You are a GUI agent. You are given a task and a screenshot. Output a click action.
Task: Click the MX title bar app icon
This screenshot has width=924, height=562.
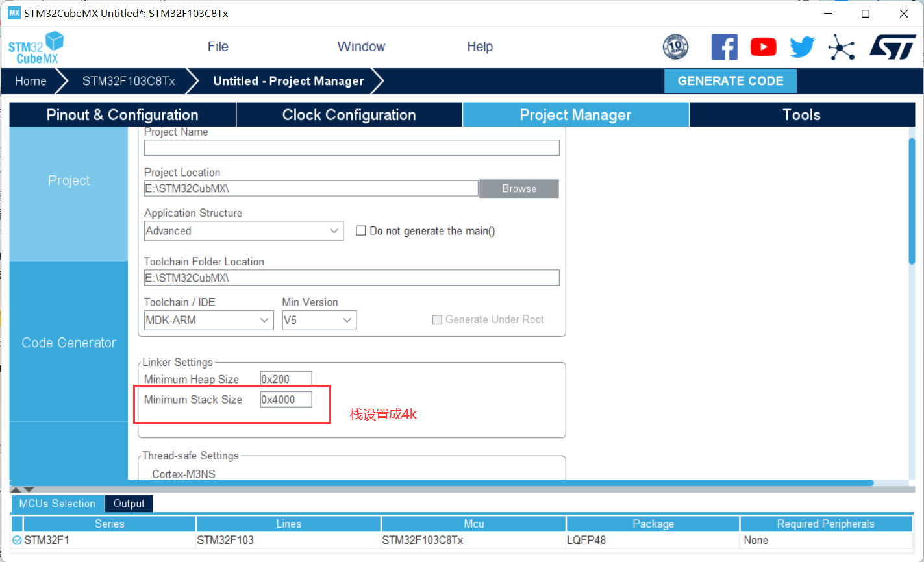[14, 13]
